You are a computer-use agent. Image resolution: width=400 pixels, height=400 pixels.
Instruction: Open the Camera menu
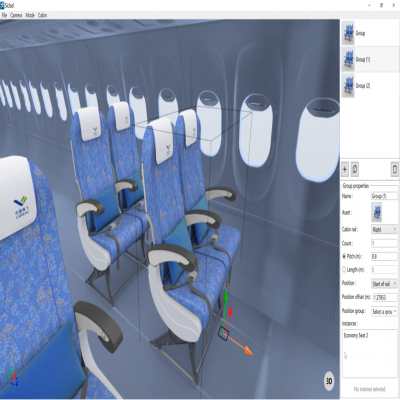(x=16, y=15)
